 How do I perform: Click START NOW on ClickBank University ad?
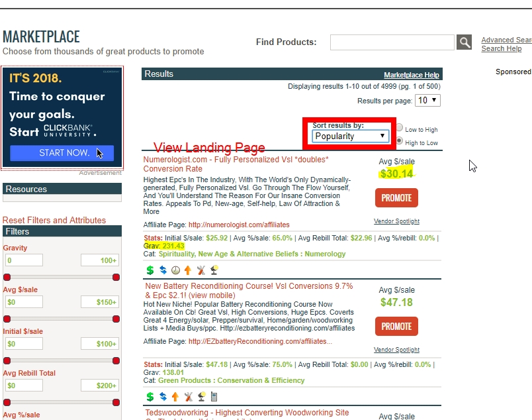64,153
